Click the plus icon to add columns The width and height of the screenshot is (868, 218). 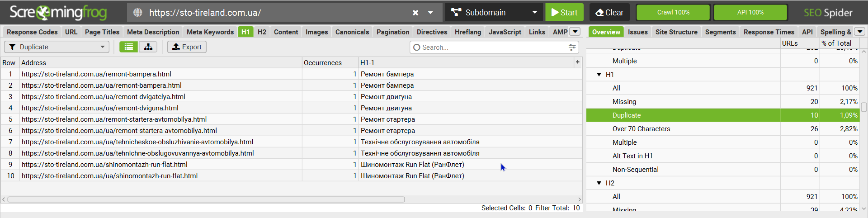577,62
